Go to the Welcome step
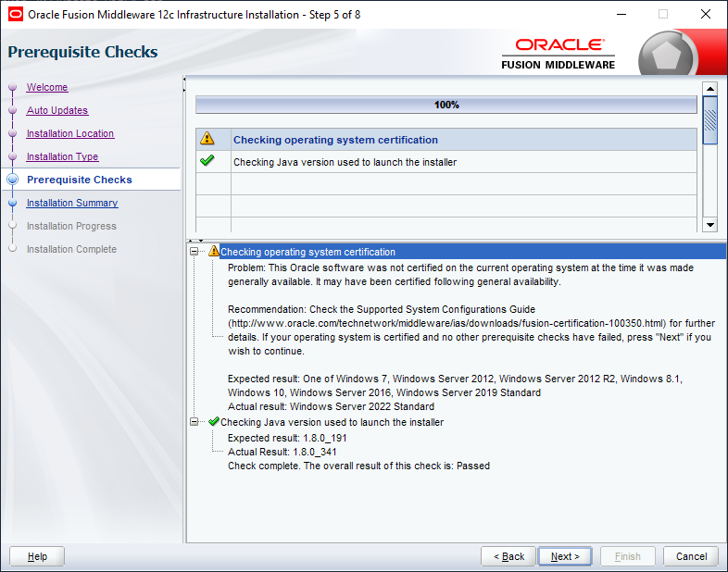 [x=47, y=87]
